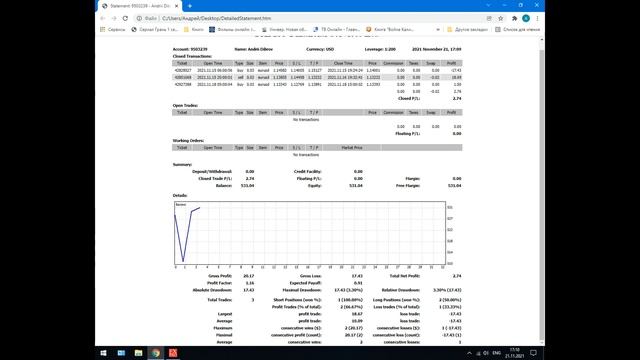Open the Сервисы apps bookmark
The height and width of the screenshot is (360, 640).
click(113, 29)
